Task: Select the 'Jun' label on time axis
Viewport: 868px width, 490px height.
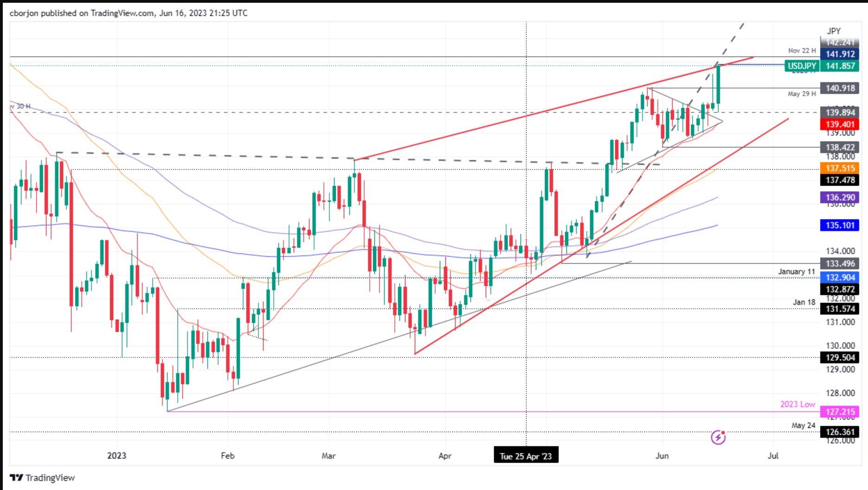Action: 662,456
